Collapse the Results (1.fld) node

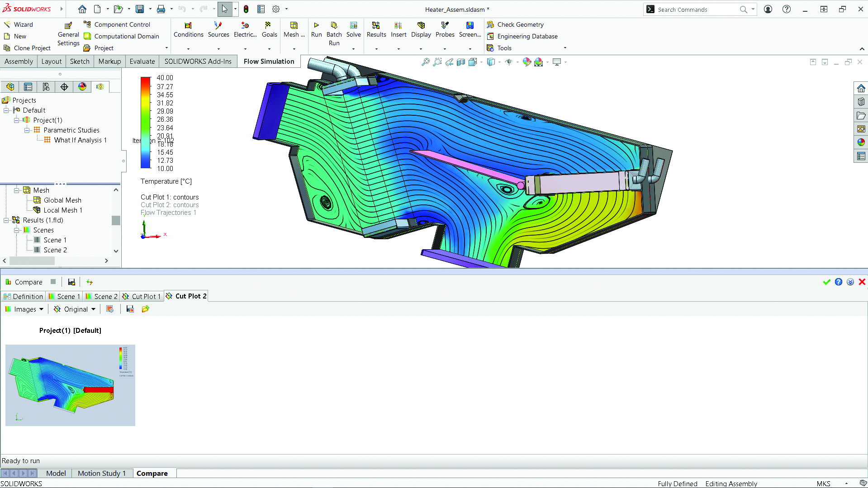tap(6, 220)
